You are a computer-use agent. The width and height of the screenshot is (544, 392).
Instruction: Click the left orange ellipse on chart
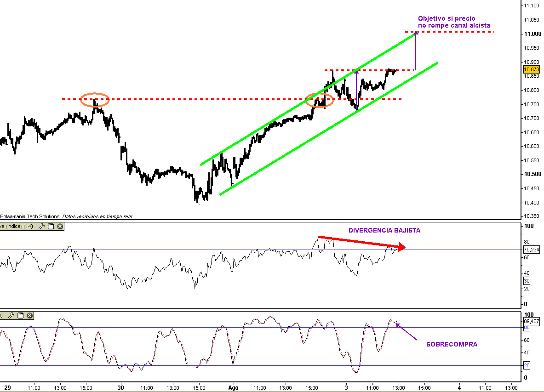[x=95, y=99]
